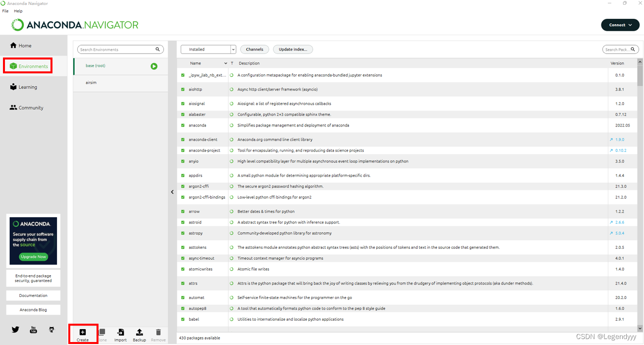The image size is (644, 345).
Task: Click the search magnifier in Search Environments
Action: [x=158, y=50]
